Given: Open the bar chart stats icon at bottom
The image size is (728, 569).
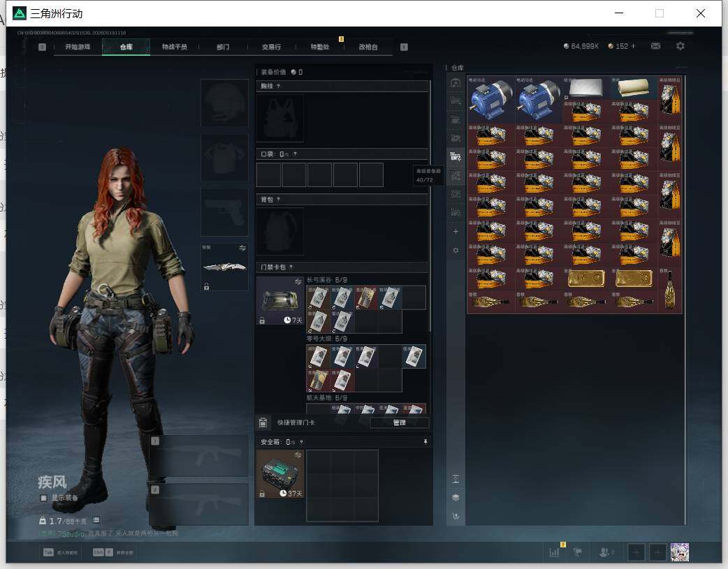Looking at the screenshot, I should point(554,552).
